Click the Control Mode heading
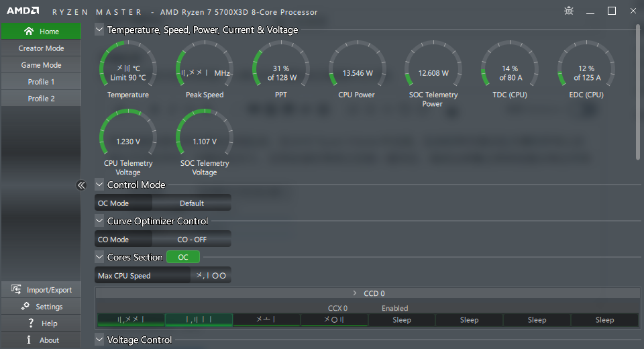The image size is (644, 349). click(136, 185)
